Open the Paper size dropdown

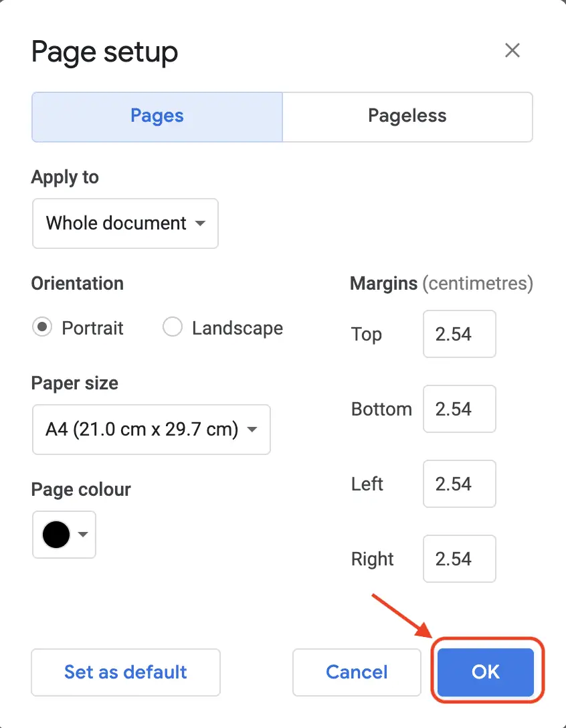(151, 430)
